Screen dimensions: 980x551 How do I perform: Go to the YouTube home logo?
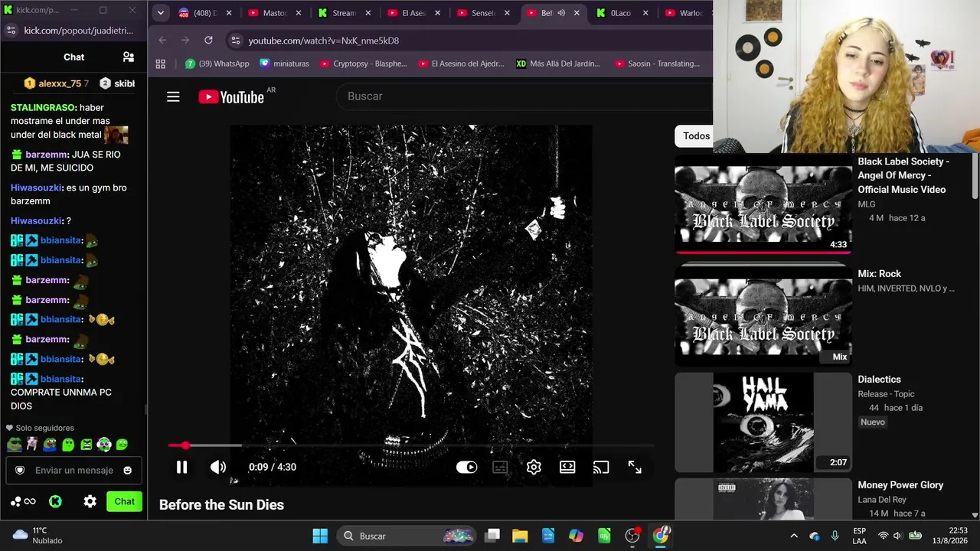(x=231, y=96)
